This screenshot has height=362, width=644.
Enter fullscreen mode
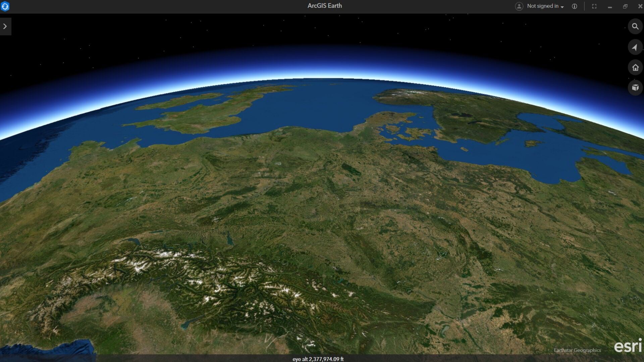[594, 6]
